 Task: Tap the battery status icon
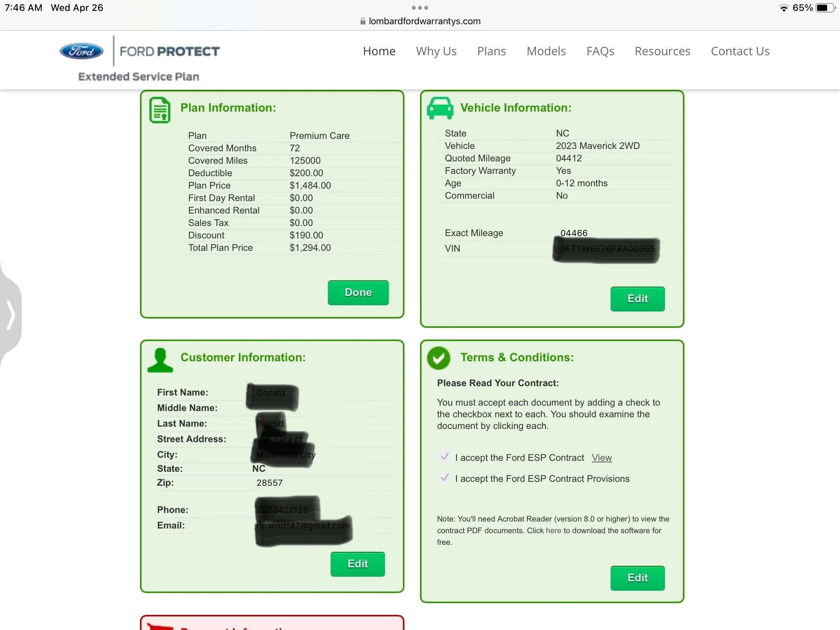(x=826, y=8)
